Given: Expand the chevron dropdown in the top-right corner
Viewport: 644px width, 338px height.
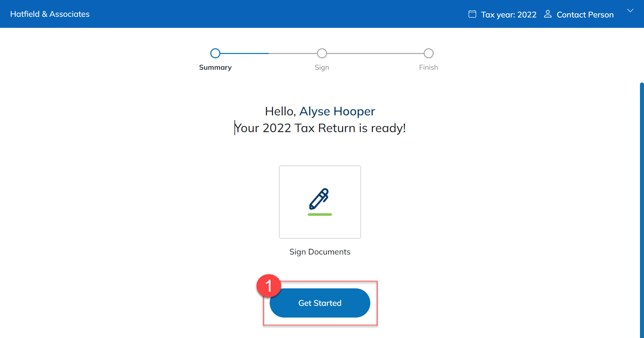Looking at the screenshot, I should click(x=630, y=11).
